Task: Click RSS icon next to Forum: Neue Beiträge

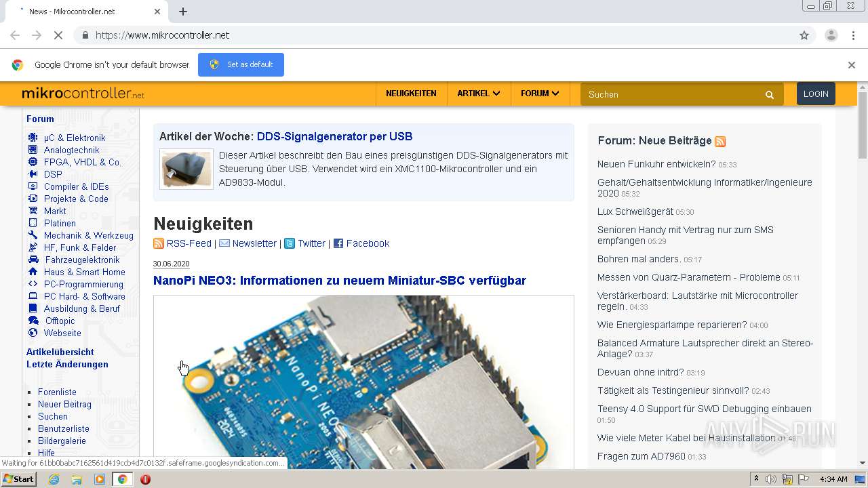Action: point(720,142)
